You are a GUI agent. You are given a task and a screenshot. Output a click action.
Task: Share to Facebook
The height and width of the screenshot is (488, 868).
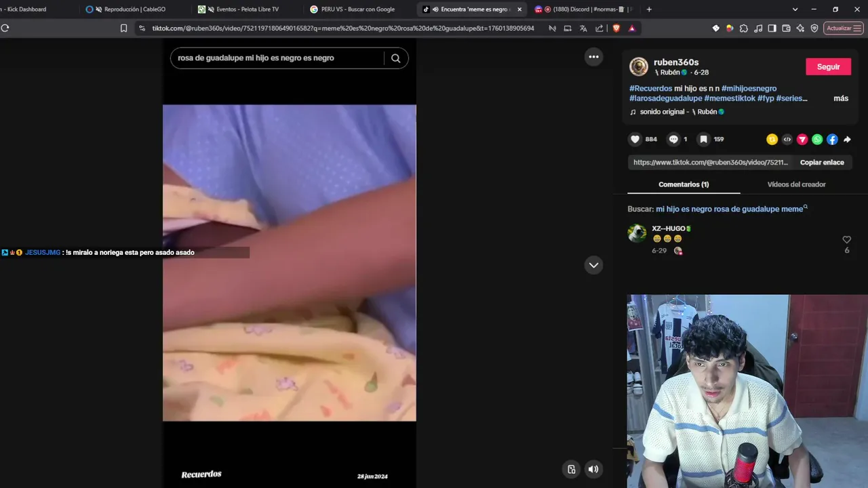[x=832, y=139]
